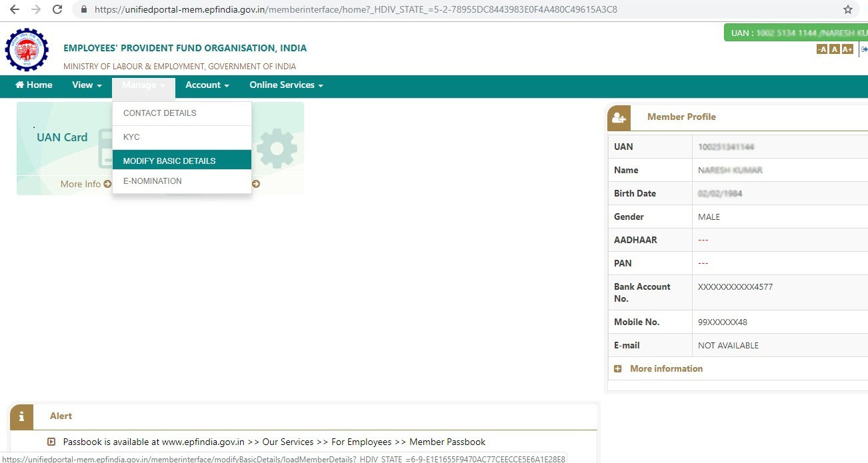Click the Passbook alert bullet icon
This screenshot has width=868, height=463.
(x=51, y=442)
